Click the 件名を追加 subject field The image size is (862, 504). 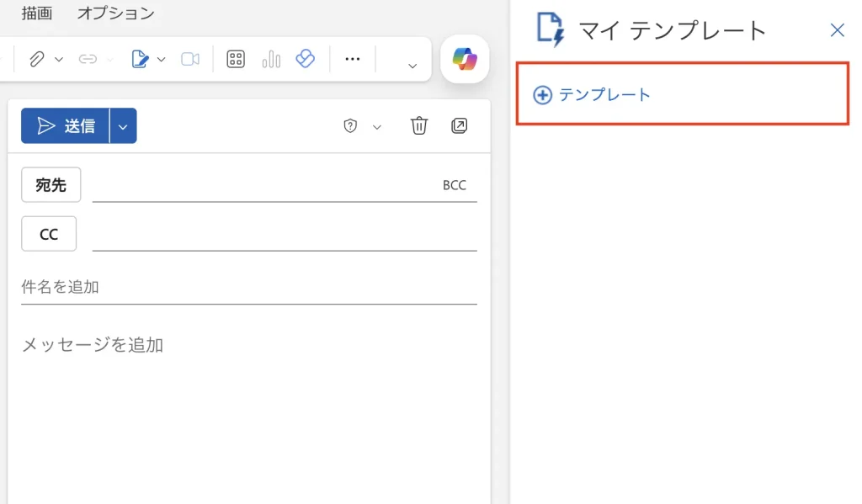point(248,287)
